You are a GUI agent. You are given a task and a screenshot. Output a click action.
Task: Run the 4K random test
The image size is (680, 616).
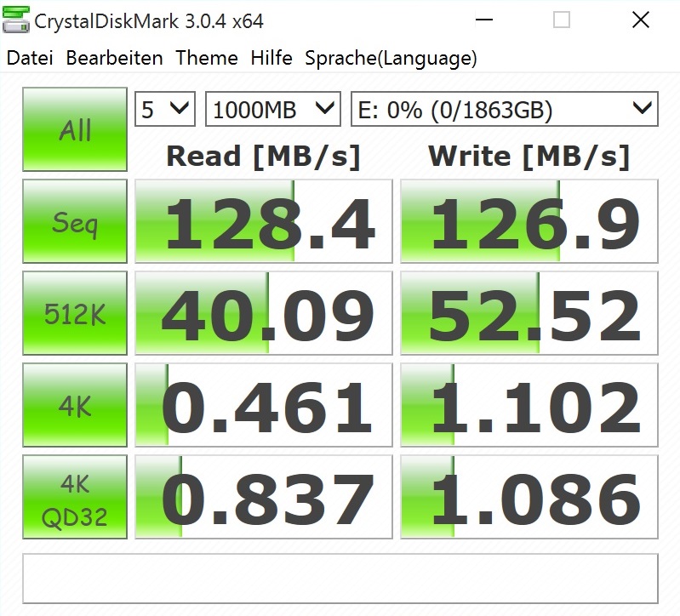coord(75,406)
